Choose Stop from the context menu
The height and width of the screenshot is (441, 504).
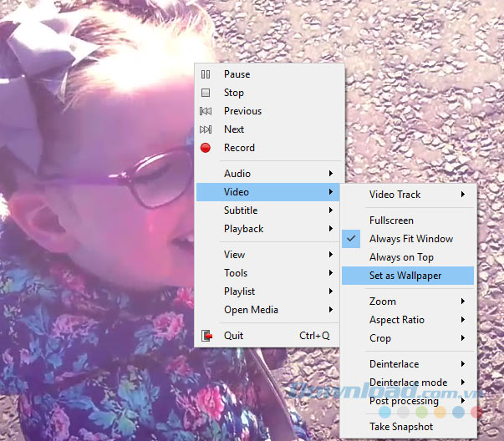[x=268, y=93]
